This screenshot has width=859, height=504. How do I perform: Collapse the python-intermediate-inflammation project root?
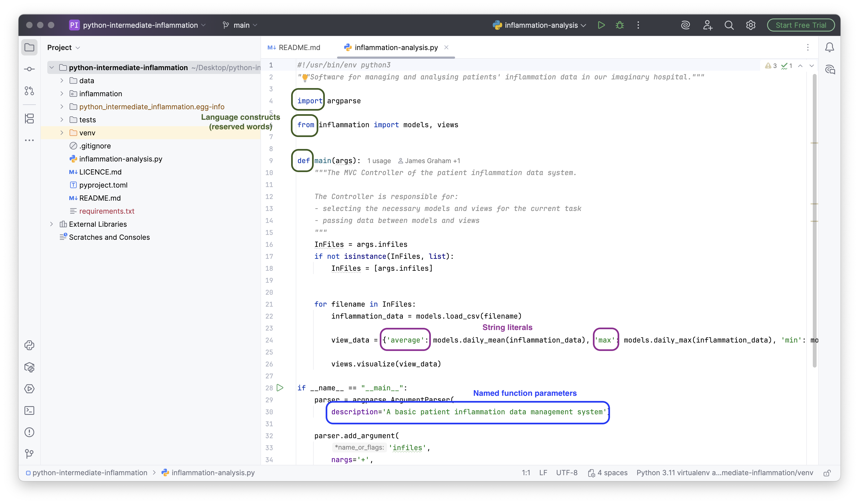[x=52, y=67]
